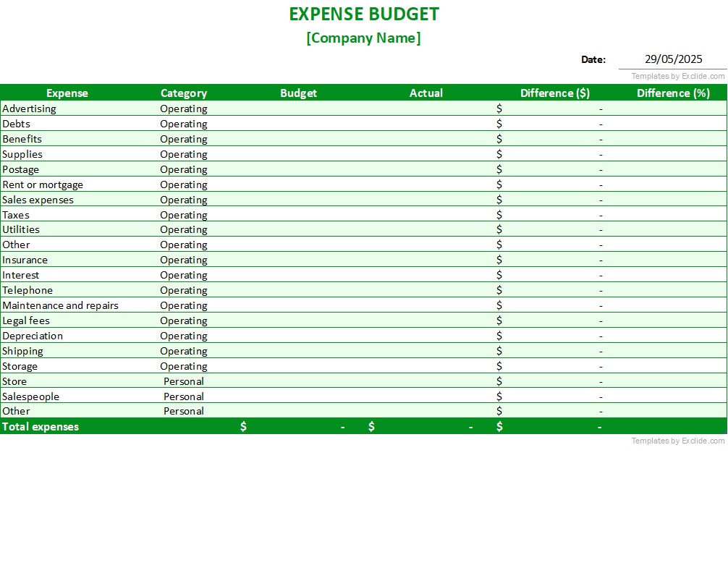
Task: Click the Total expenses label
Action: [41, 427]
